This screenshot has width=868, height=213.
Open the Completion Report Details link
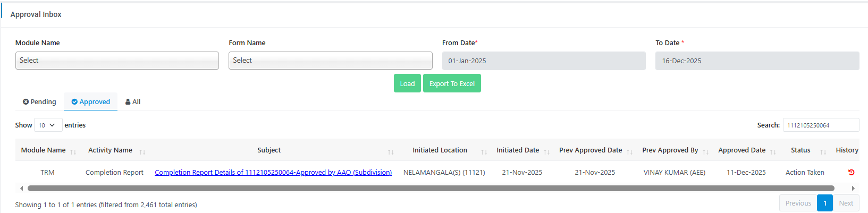point(273,172)
